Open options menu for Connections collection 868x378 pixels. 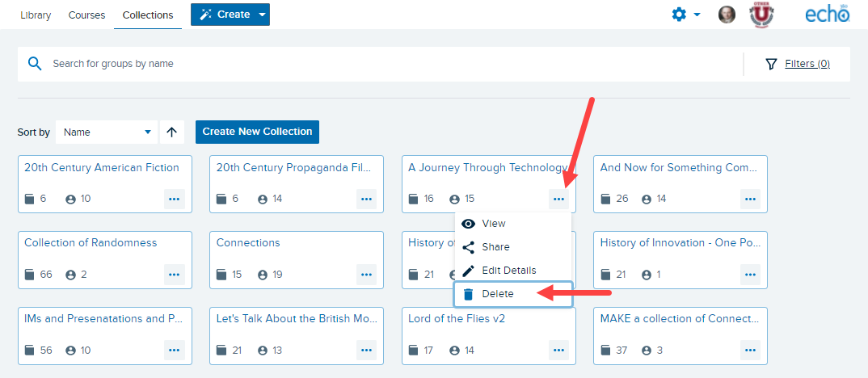pyautogui.click(x=366, y=275)
